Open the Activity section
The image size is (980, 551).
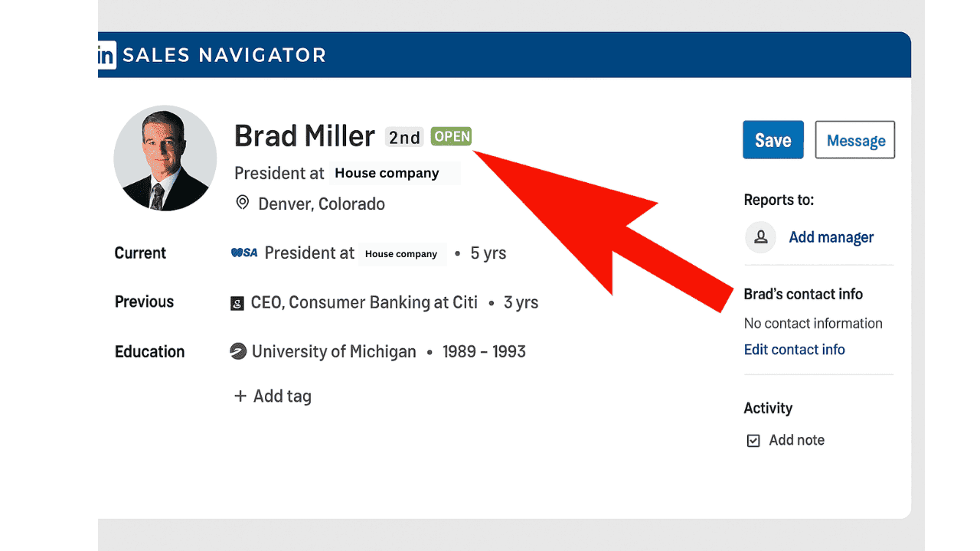[768, 408]
